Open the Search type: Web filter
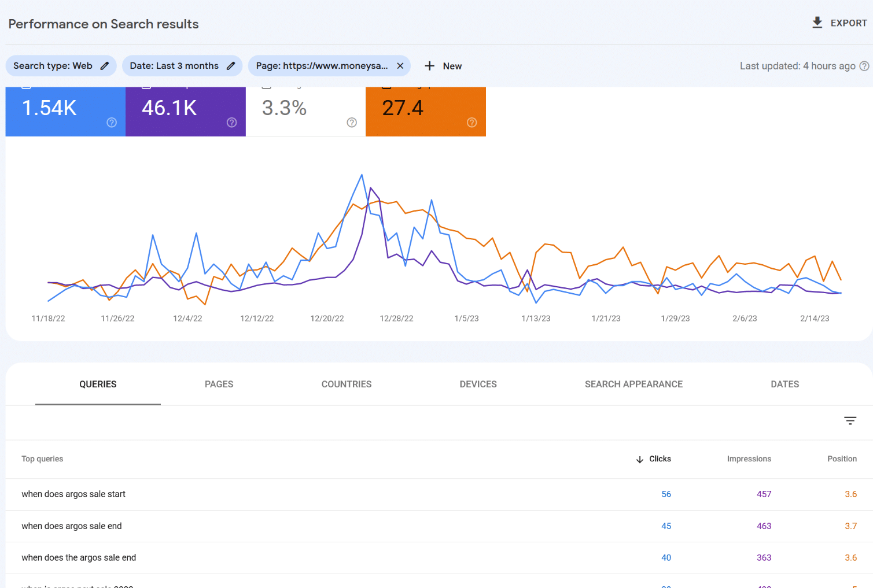 (52, 65)
